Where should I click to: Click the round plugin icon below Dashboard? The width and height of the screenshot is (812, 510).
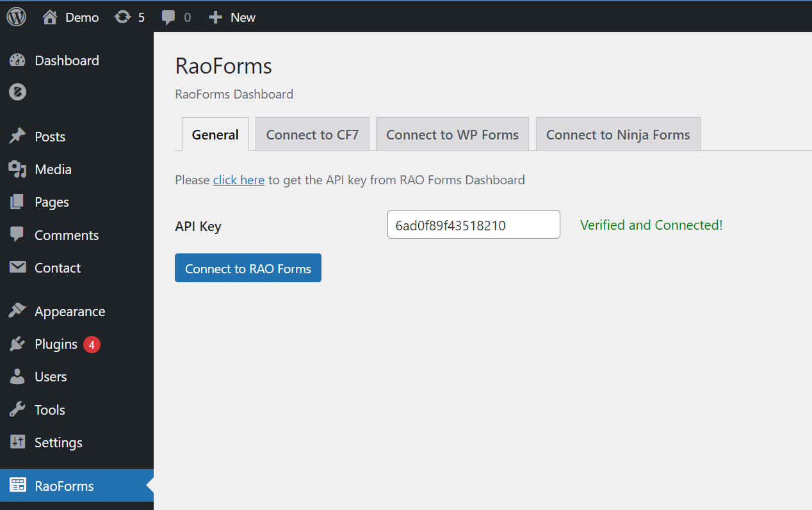17,92
